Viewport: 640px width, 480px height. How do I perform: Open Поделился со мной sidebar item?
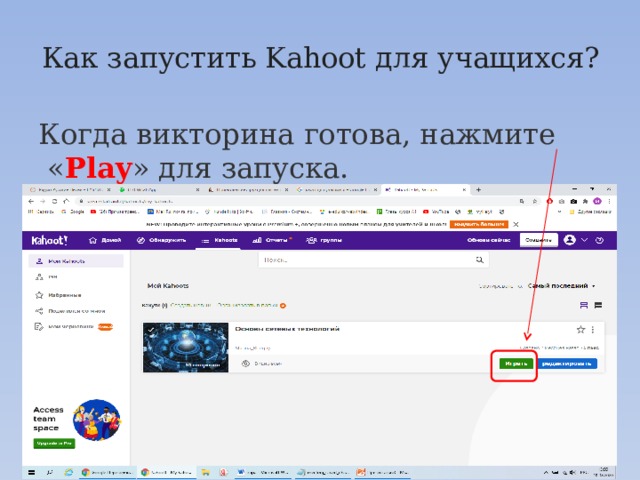(70, 311)
